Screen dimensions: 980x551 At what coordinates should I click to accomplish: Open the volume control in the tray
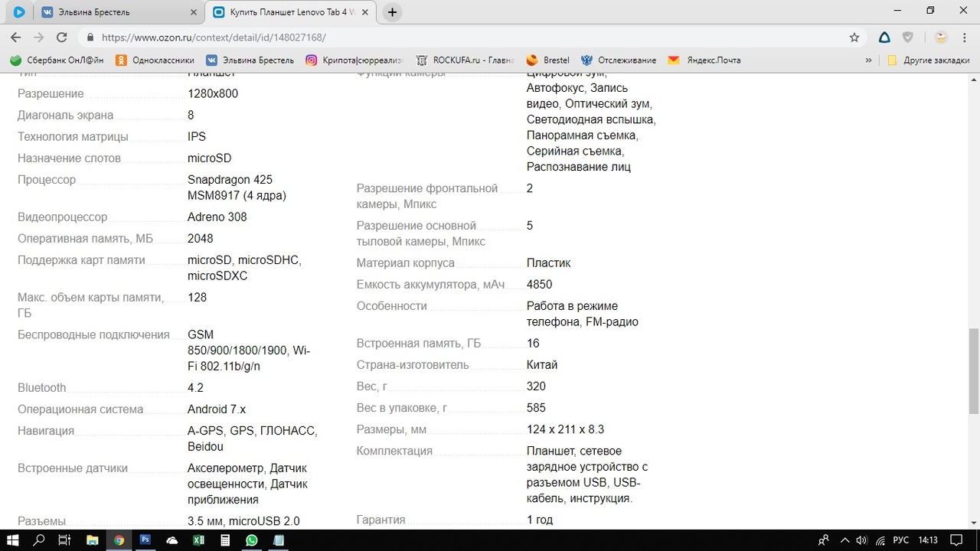tap(862, 540)
